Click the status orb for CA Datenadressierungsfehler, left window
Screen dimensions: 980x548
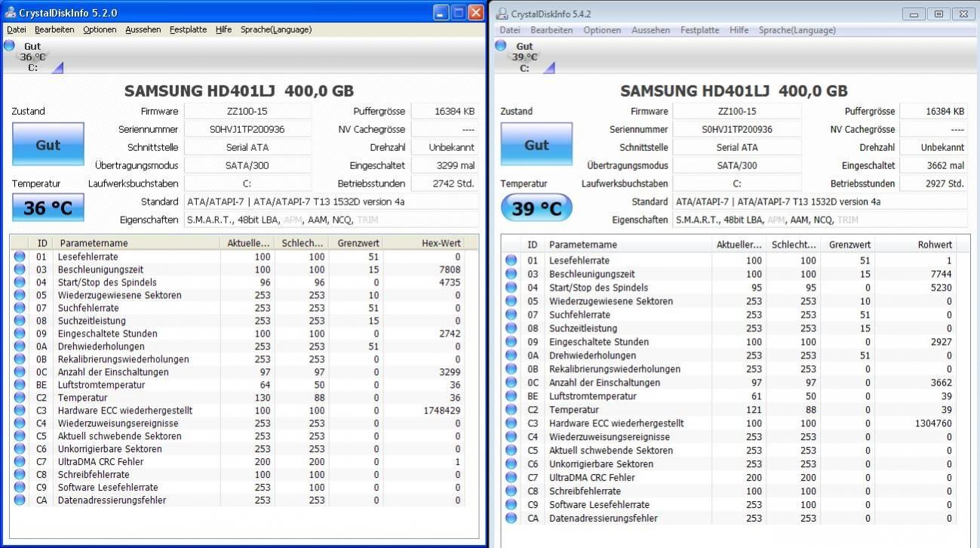(20, 500)
